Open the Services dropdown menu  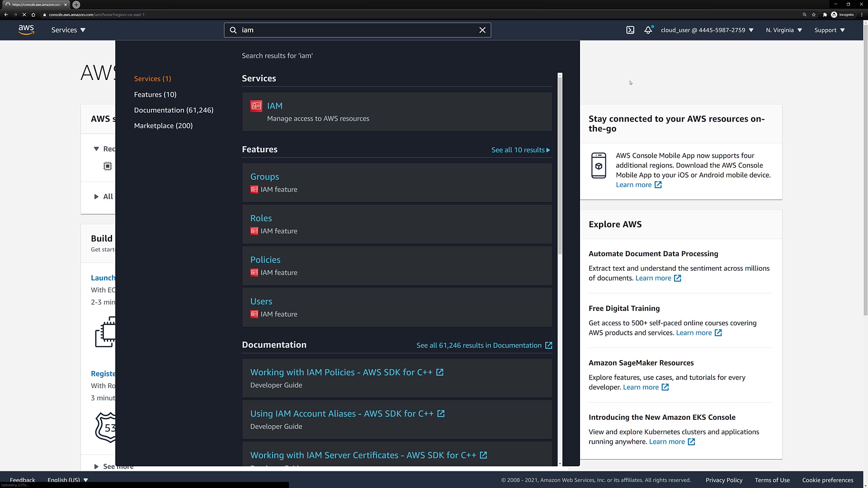(68, 30)
